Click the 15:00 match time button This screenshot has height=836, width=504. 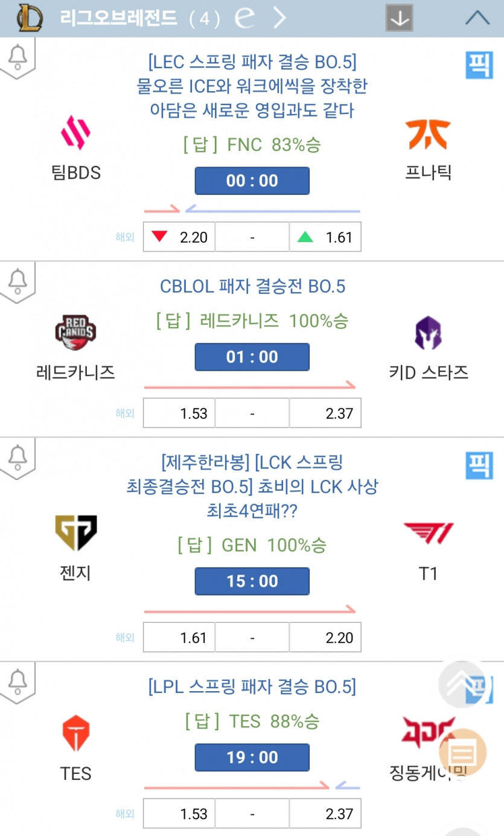click(252, 581)
